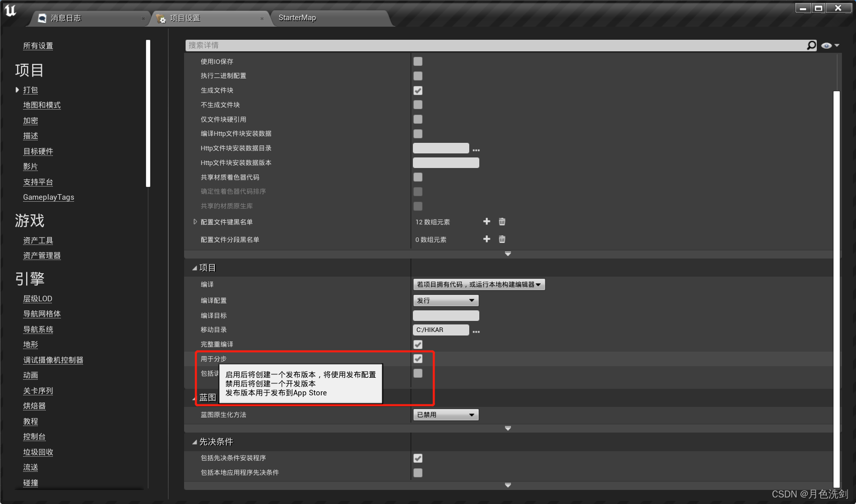This screenshot has width=856, height=504.
Task: Click the 消息日志 tab speech icon
Action: 42,18
